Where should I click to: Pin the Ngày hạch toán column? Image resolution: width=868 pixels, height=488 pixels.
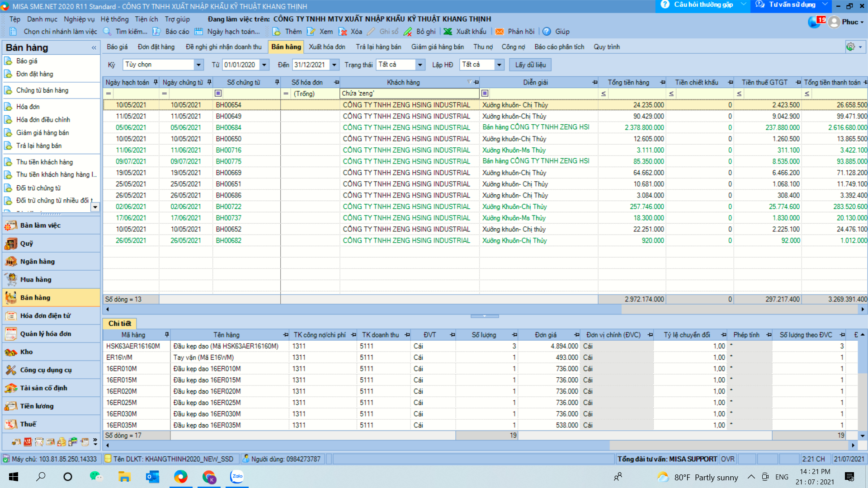(x=156, y=82)
